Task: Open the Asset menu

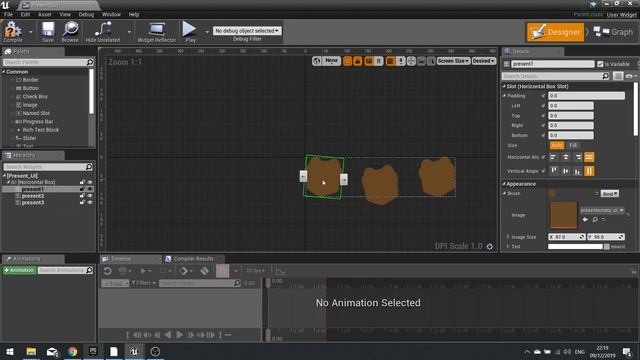Action: [x=45, y=14]
